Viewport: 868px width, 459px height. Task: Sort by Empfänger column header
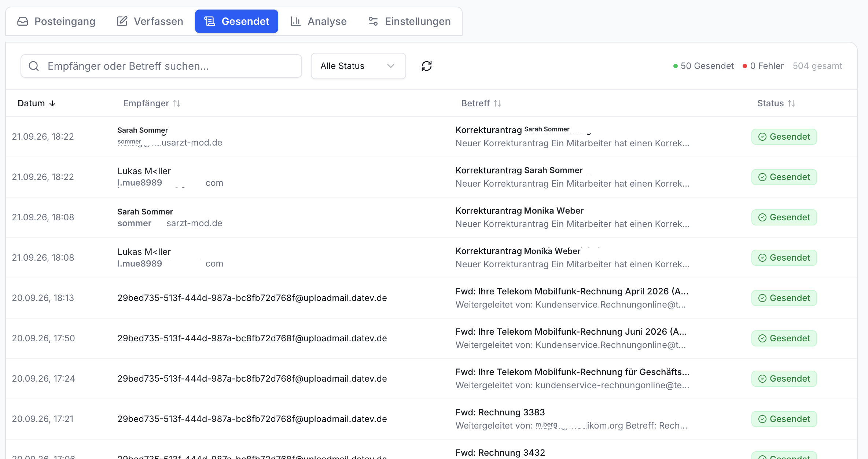pyautogui.click(x=152, y=103)
